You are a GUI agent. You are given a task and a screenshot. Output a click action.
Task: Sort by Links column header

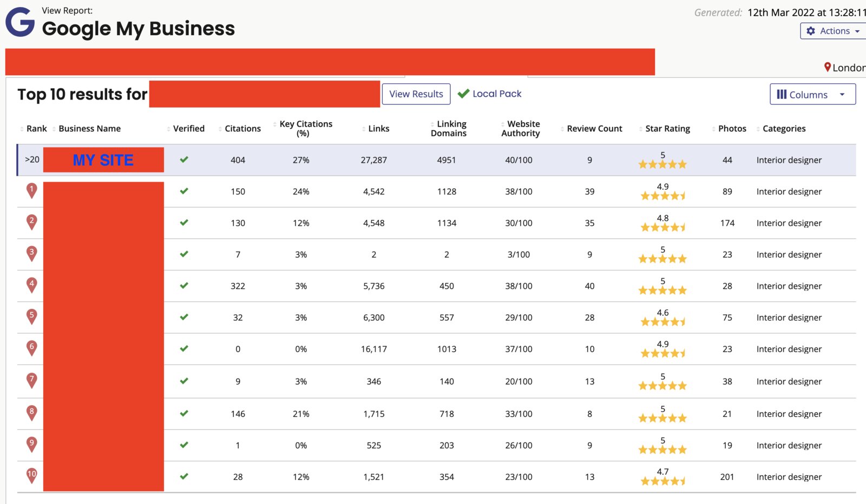click(378, 129)
